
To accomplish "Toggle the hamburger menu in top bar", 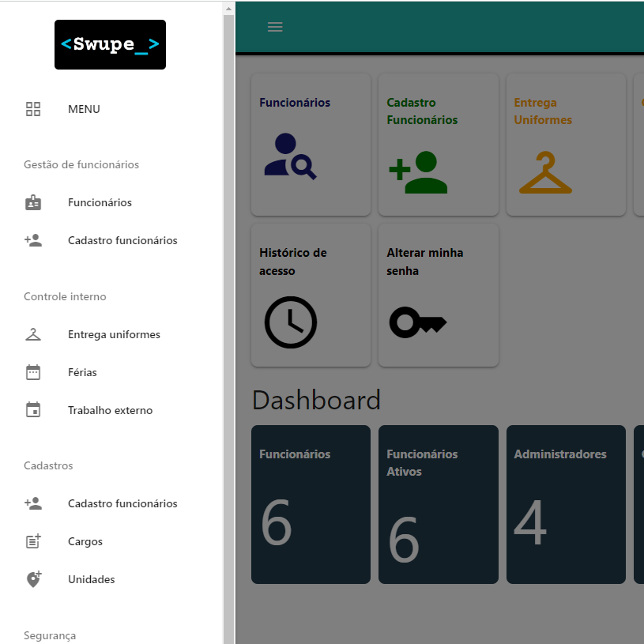I will [275, 27].
